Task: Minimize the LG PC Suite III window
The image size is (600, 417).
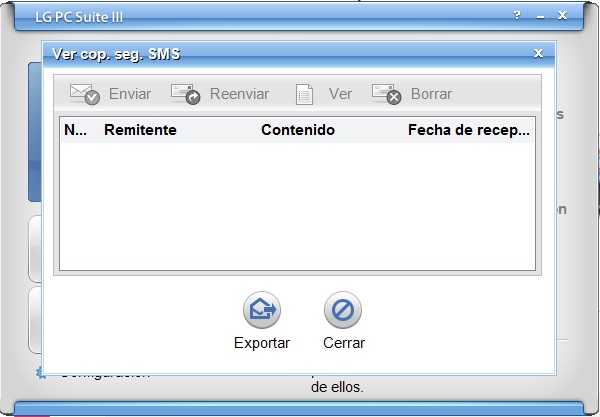Action: point(540,16)
